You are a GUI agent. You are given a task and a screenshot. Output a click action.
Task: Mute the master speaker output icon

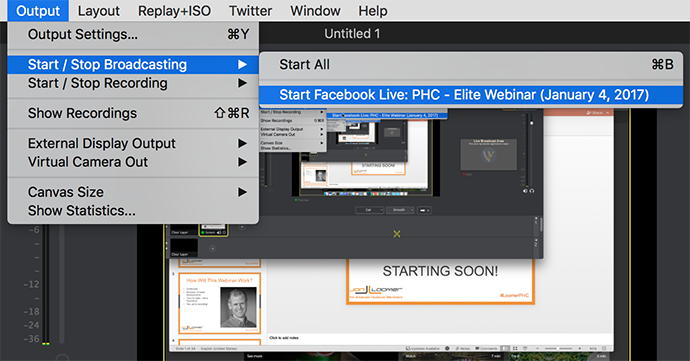525,191
